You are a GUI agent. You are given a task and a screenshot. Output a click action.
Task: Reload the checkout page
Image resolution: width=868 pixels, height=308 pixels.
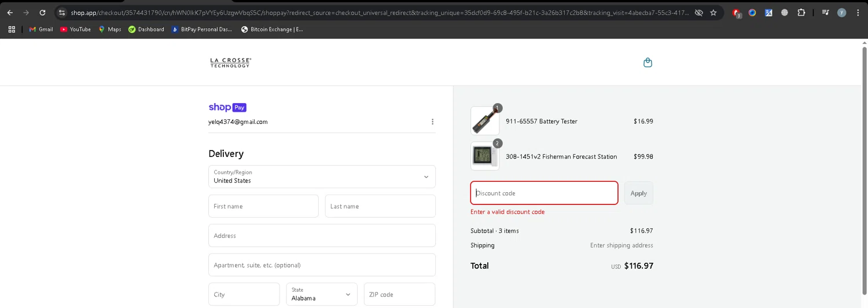tap(42, 12)
